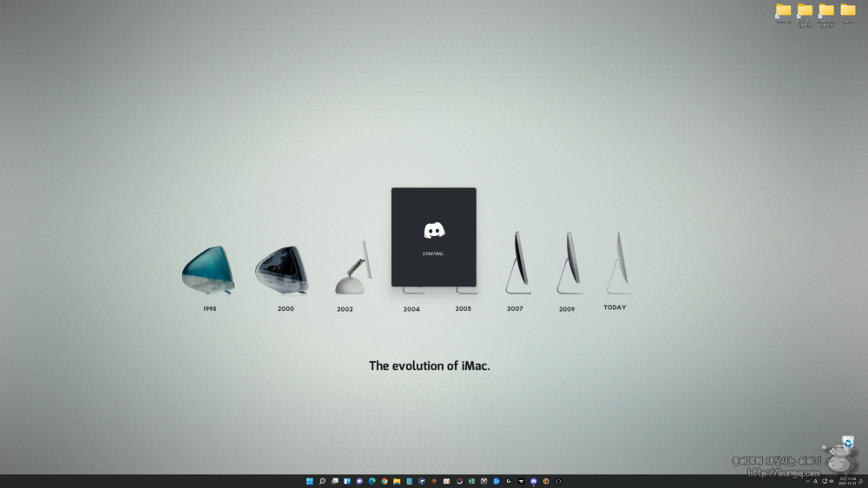Open the clock and date flyout
868x488 pixels.
coord(847,481)
